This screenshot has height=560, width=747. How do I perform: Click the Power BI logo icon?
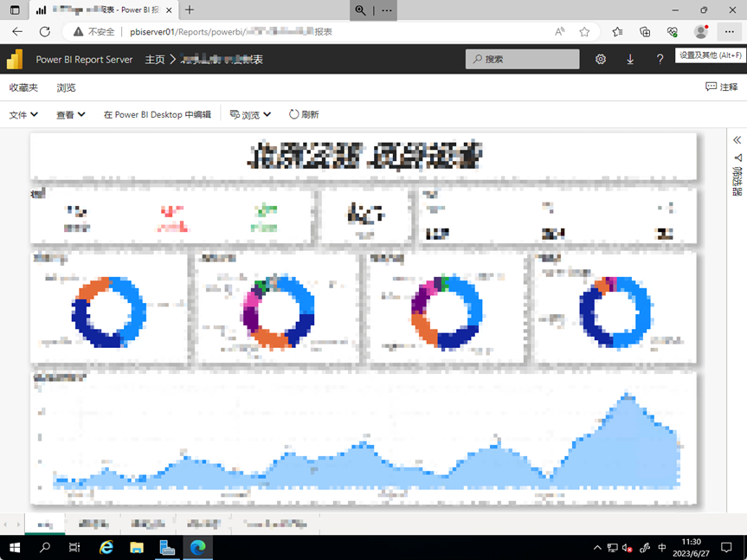pos(15,59)
